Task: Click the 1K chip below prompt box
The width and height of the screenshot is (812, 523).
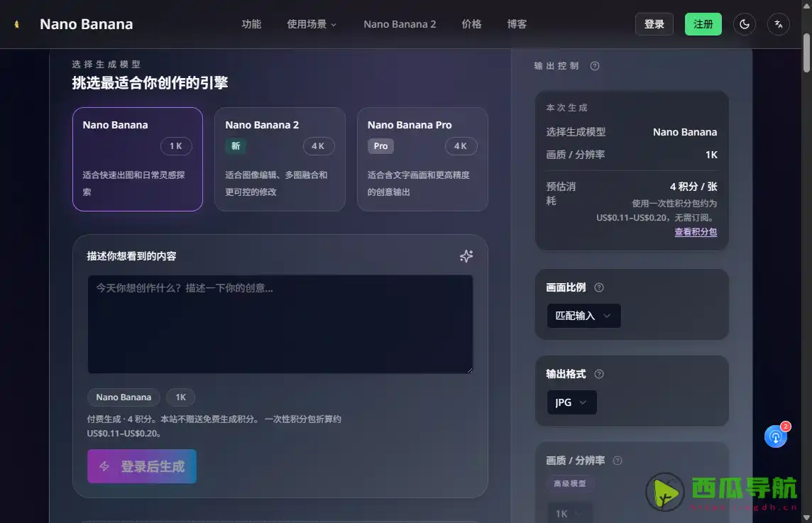Action: click(x=180, y=397)
